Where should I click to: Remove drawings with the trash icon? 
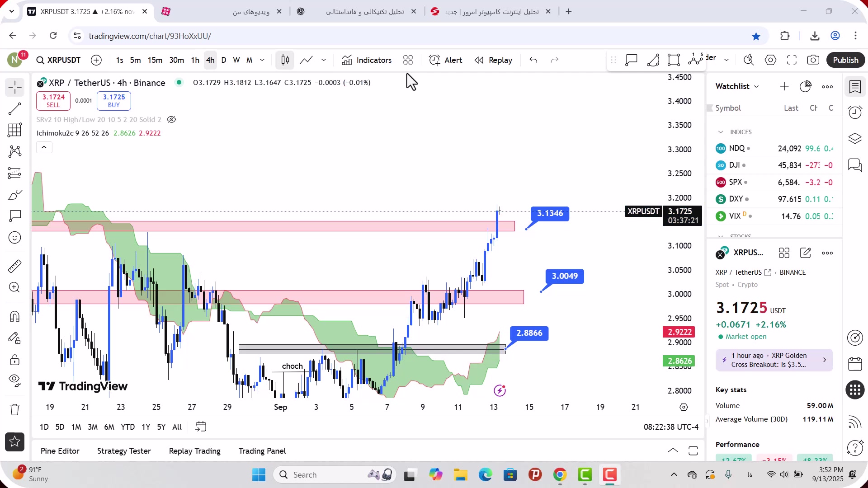[x=15, y=409]
